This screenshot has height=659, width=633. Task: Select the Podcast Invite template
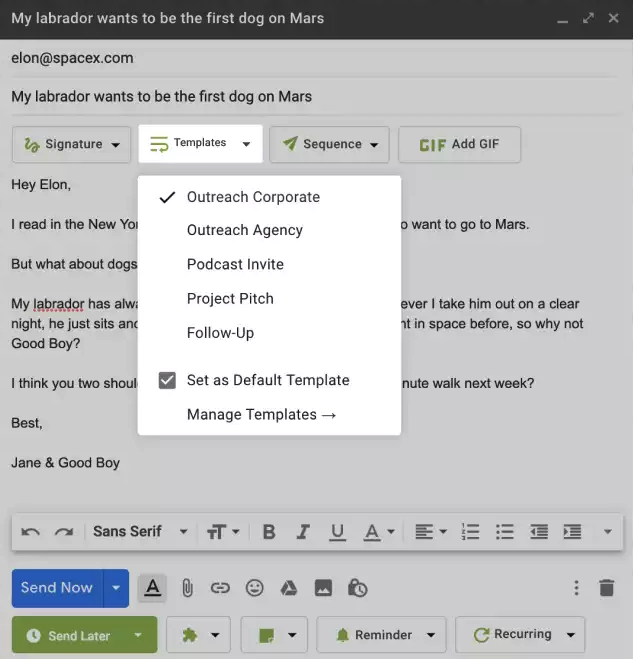tap(235, 264)
